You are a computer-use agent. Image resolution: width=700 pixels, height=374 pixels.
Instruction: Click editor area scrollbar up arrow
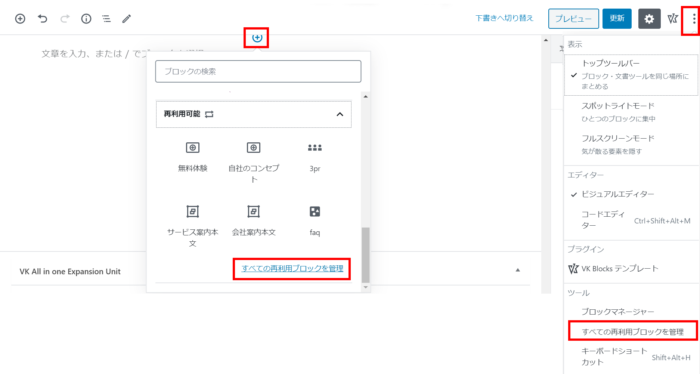point(546,40)
